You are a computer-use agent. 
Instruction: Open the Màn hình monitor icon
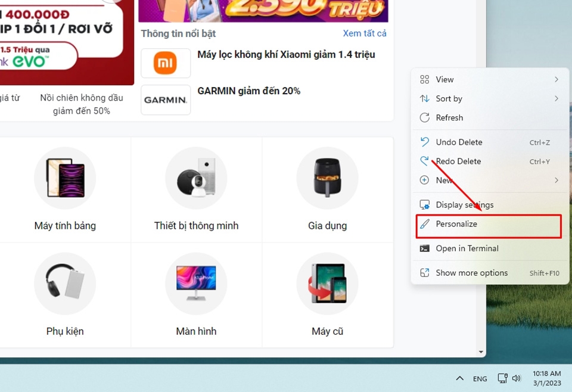196,284
